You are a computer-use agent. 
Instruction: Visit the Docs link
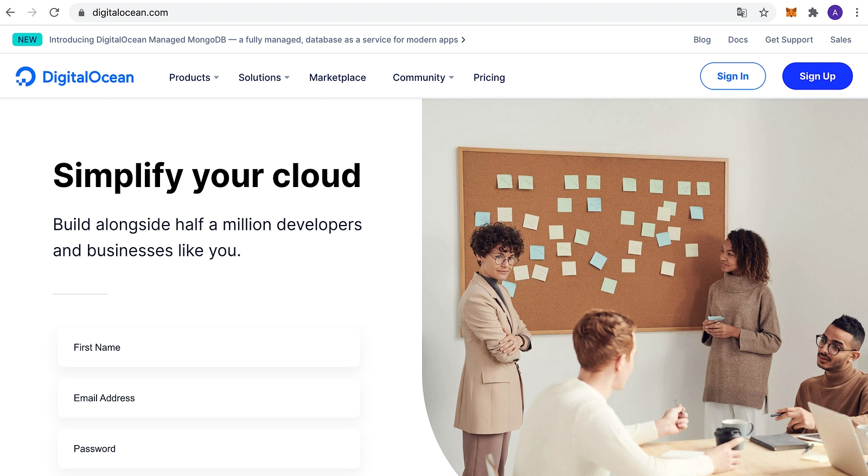738,40
